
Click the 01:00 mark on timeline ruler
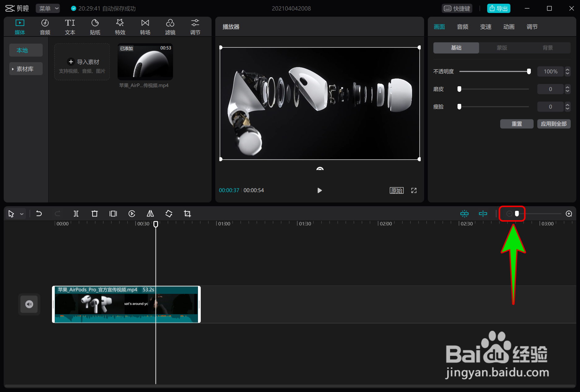(x=224, y=224)
